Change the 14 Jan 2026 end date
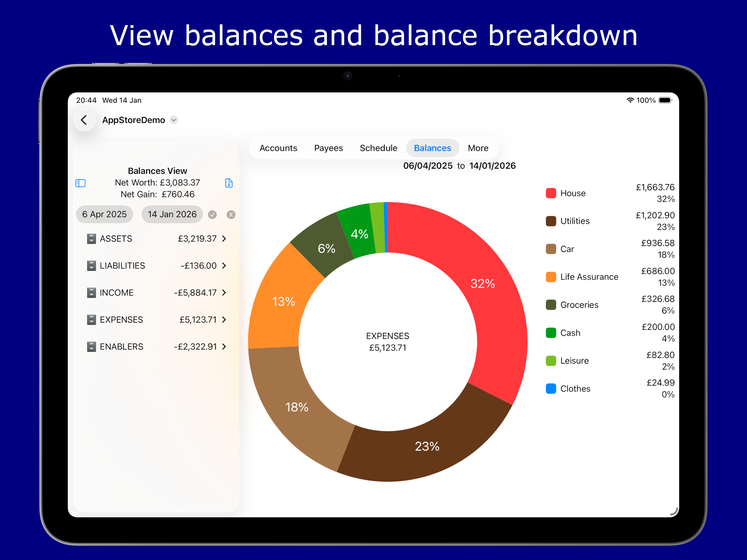The image size is (747, 560). tap(172, 214)
